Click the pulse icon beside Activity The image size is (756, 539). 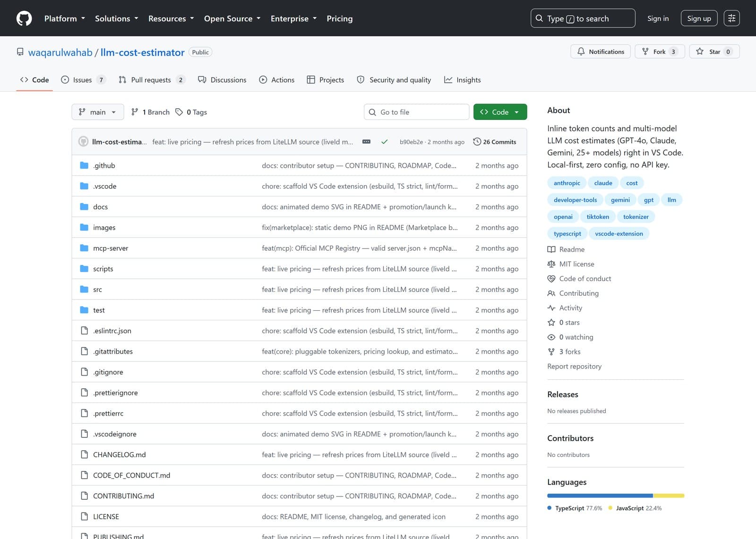[551, 308]
